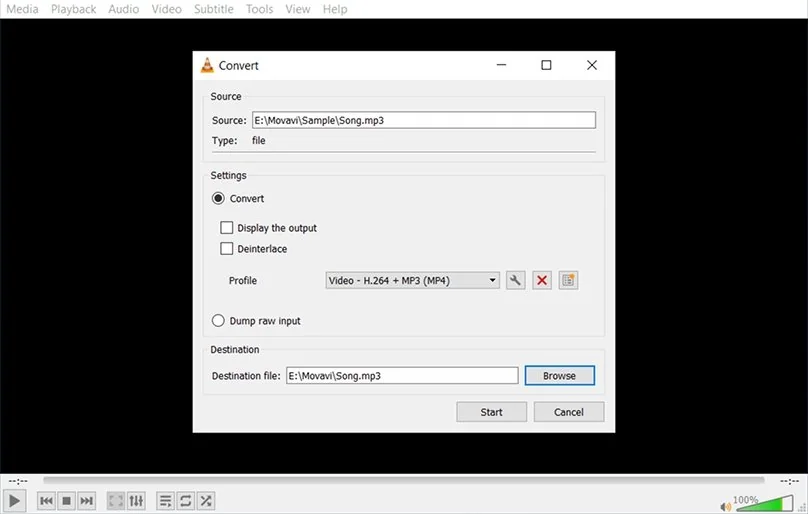Stop playback button

[66, 501]
